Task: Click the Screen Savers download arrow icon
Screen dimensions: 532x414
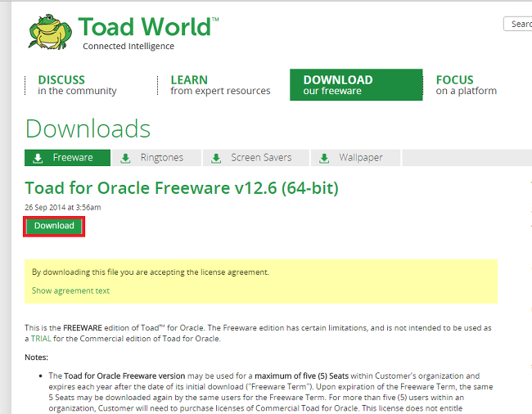Action: click(x=216, y=158)
